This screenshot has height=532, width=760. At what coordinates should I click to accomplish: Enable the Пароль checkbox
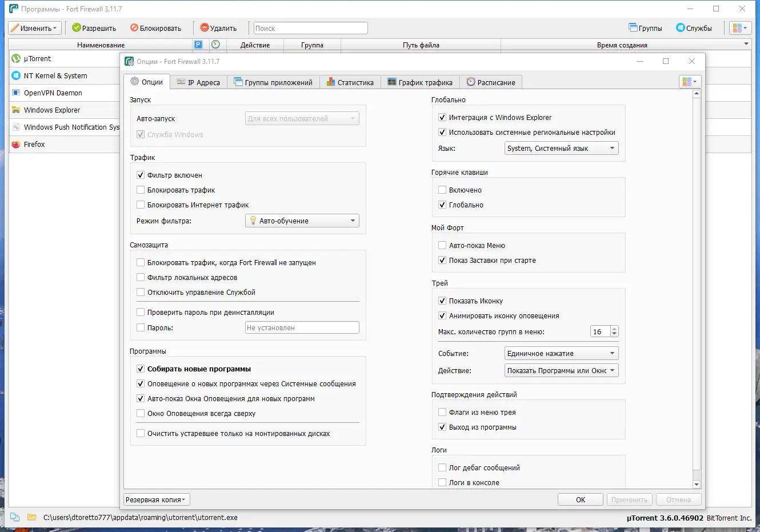click(141, 327)
